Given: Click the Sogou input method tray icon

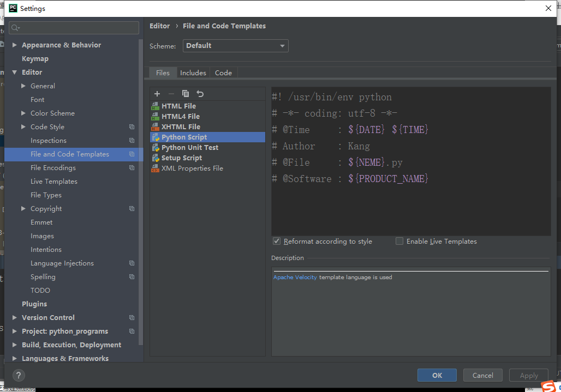Looking at the screenshot, I should tap(548, 387).
